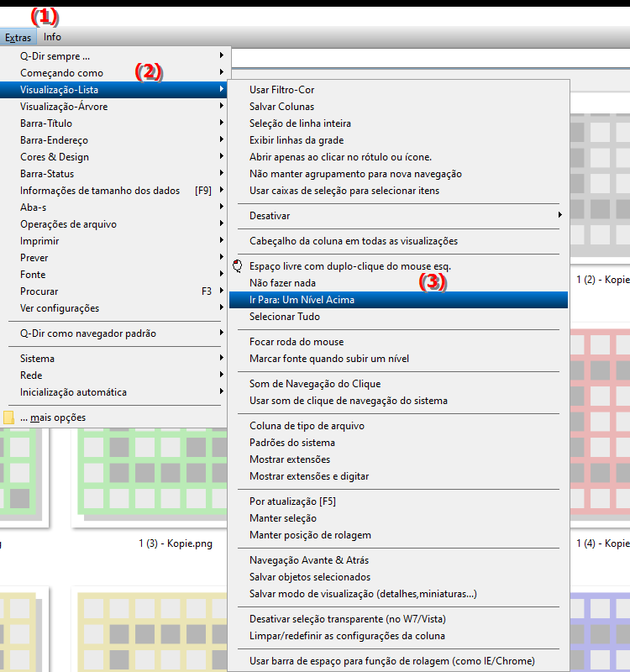Viewport: 630px width, 672px height.
Task: Open Informações de tamanho dos dados
Action: click(x=100, y=191)
